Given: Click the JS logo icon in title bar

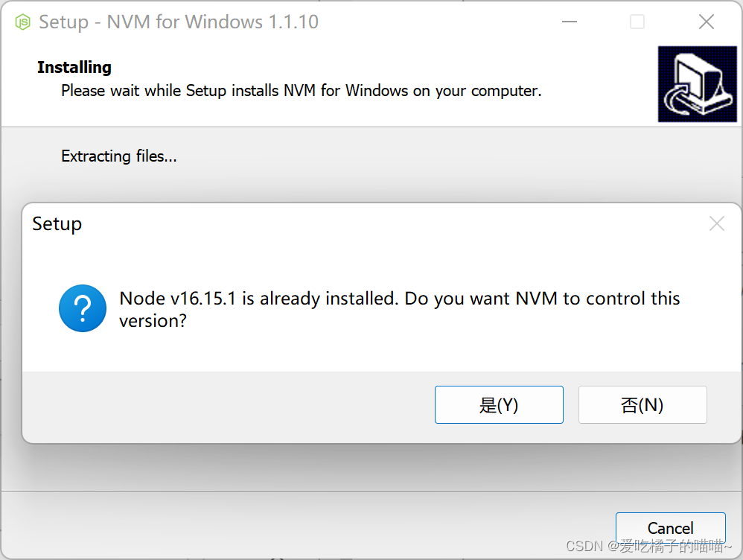Looking at the screenshot, I should [22, 22].
